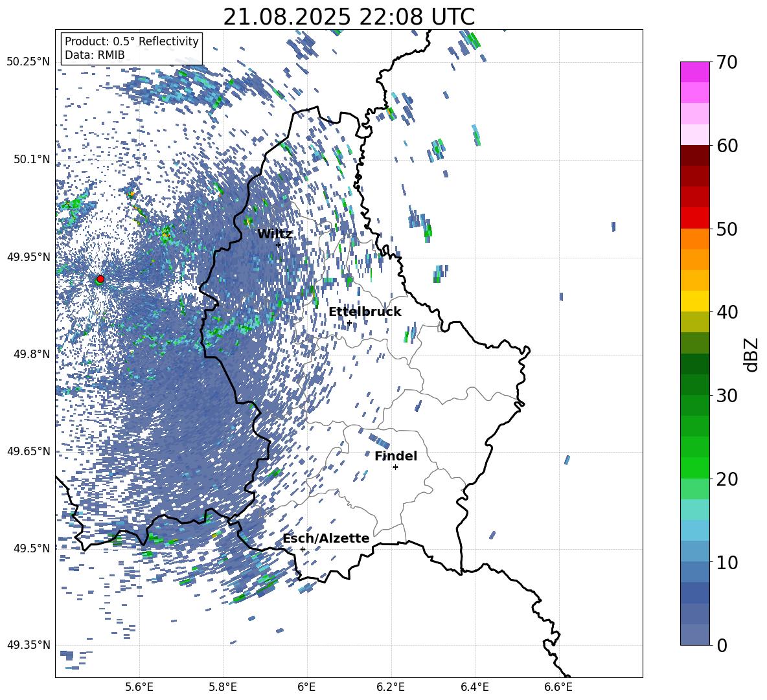Screen dimensions: 767x700
Task: Click the 60 colorbar tick label
Action: click(727, 146)
